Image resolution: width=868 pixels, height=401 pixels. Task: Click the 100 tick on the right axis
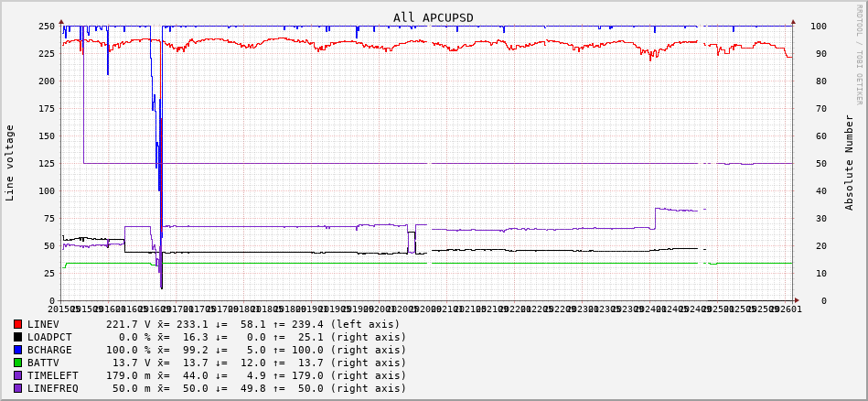pyautogui.click(x=819, y=26)
